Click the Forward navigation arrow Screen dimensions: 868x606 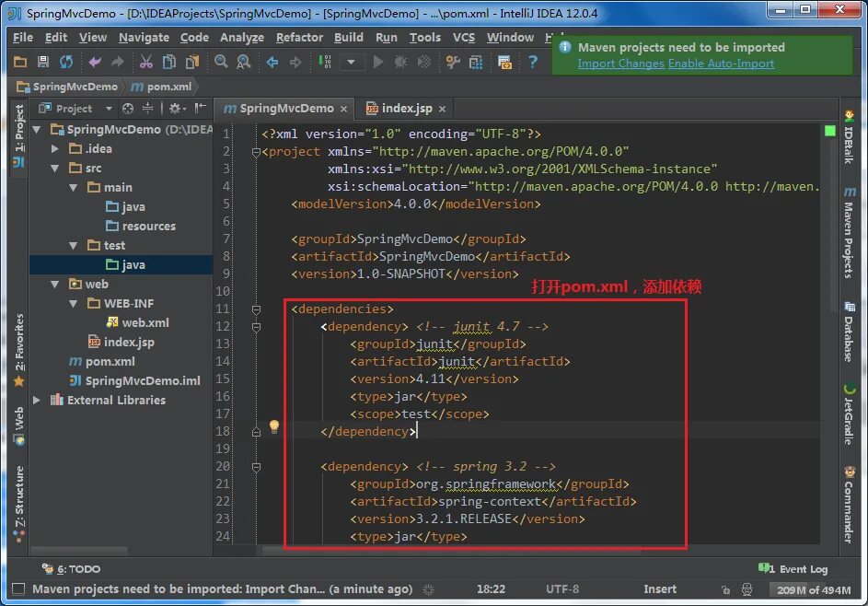[295, 62]
